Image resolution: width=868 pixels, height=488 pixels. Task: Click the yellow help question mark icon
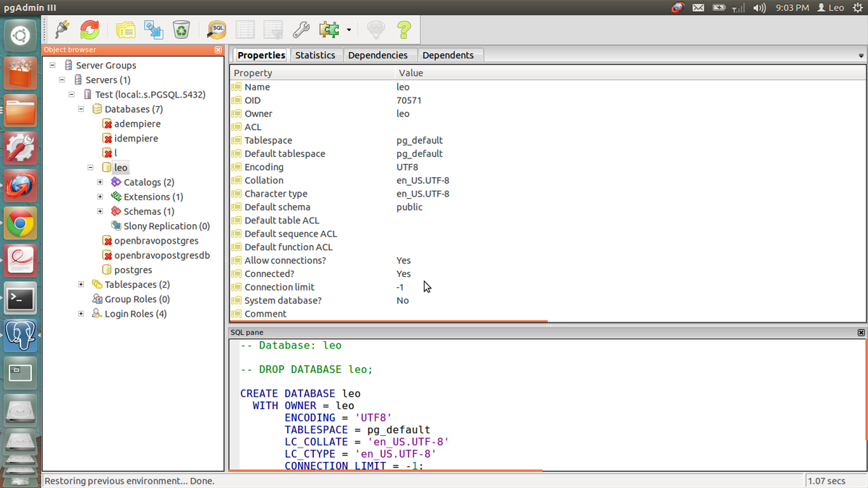click(x=404, y=30)
